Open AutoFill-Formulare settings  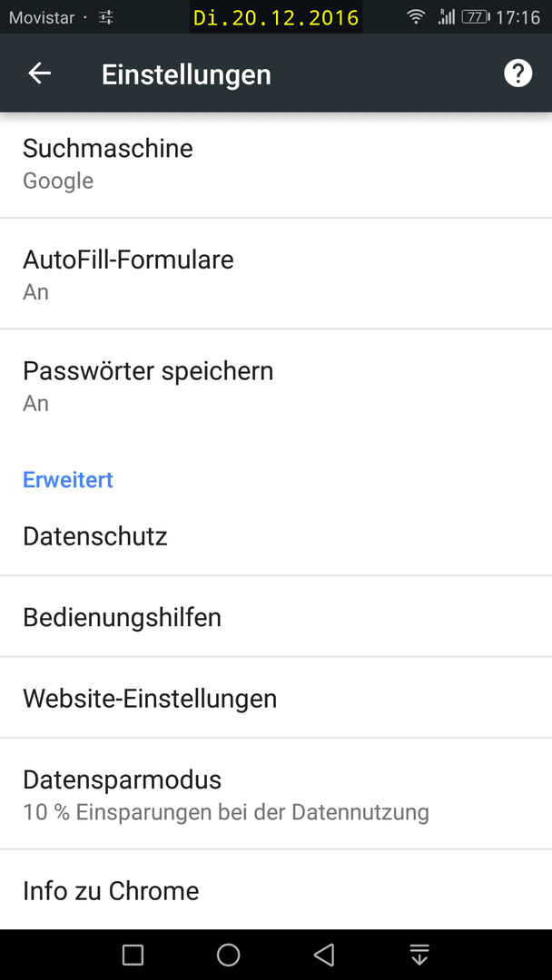click(276, 274)
